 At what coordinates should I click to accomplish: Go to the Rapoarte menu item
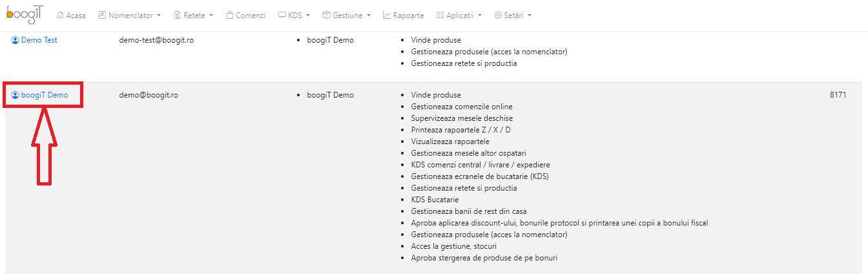tap(403, 15)
